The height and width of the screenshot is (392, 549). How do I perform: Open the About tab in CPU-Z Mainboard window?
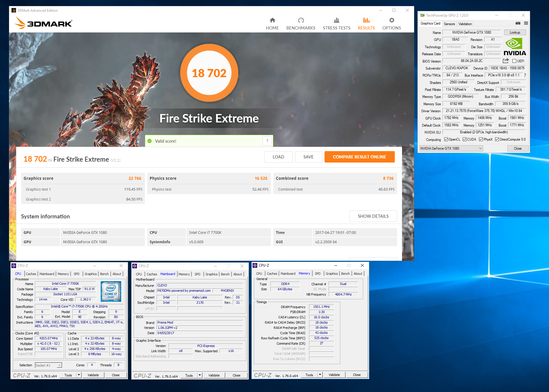(x=238, y=274)
